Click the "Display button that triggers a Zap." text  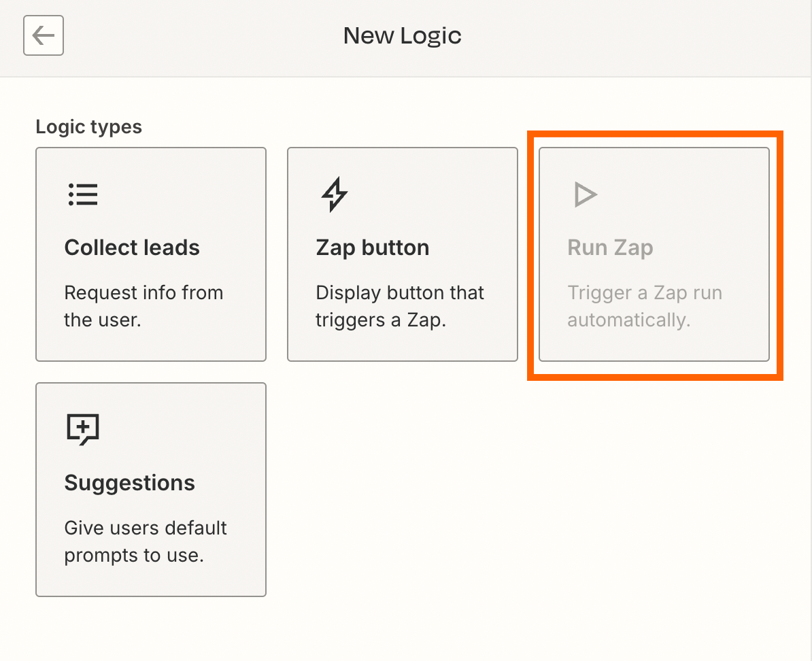click(400, 306)
